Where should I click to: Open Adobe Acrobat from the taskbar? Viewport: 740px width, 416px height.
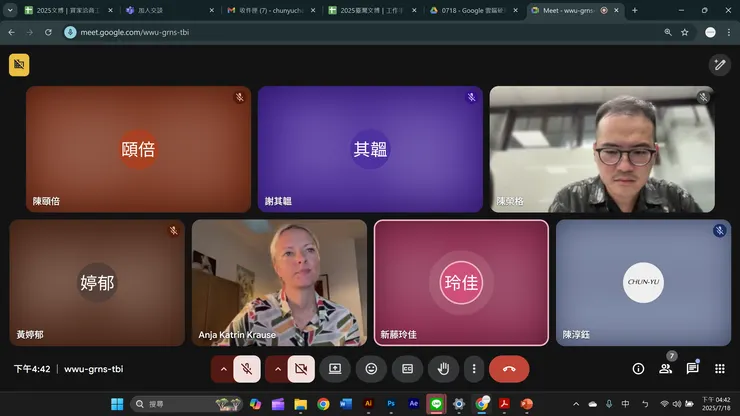tap(504, 404)
